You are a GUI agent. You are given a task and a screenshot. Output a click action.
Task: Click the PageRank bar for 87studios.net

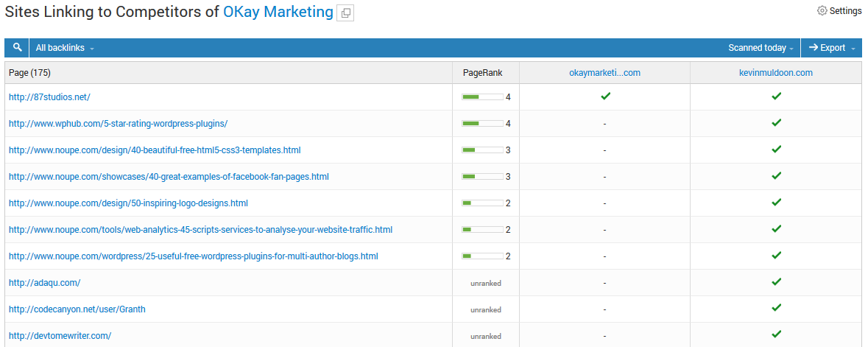click(482, 97)
